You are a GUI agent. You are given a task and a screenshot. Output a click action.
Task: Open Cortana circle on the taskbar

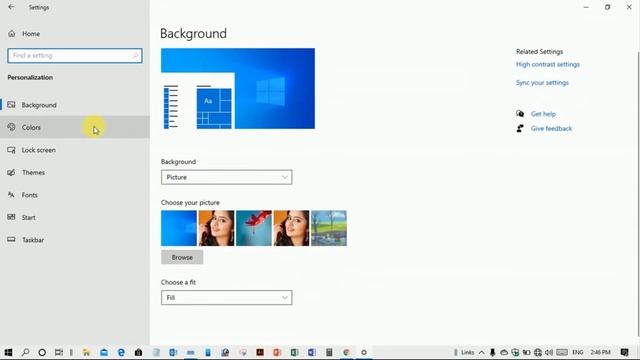pyautogui.click(x=42, y=352)
